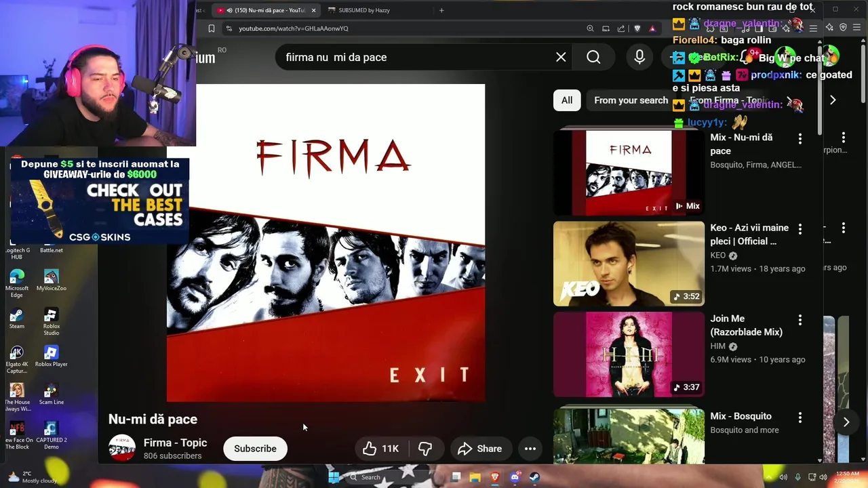The image size is (868, 488).
Task: Switch to the Nu-mi dă pace YouTube tab
Action: (264, 10)
